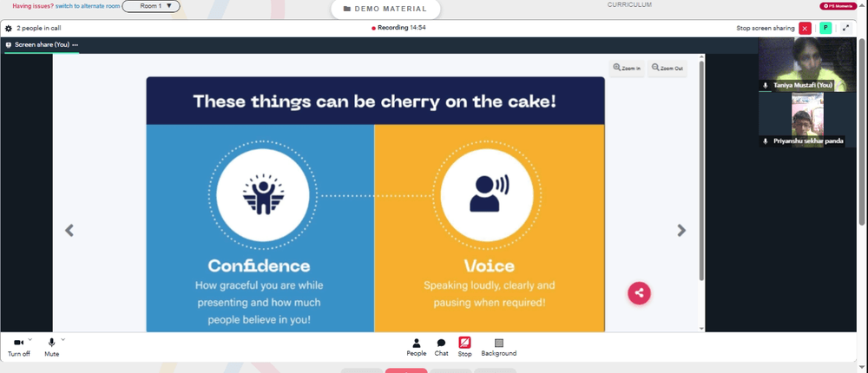This screenshot has height=373, width=868.
Task: Zoom In on the slide
Action: (627, 68)
